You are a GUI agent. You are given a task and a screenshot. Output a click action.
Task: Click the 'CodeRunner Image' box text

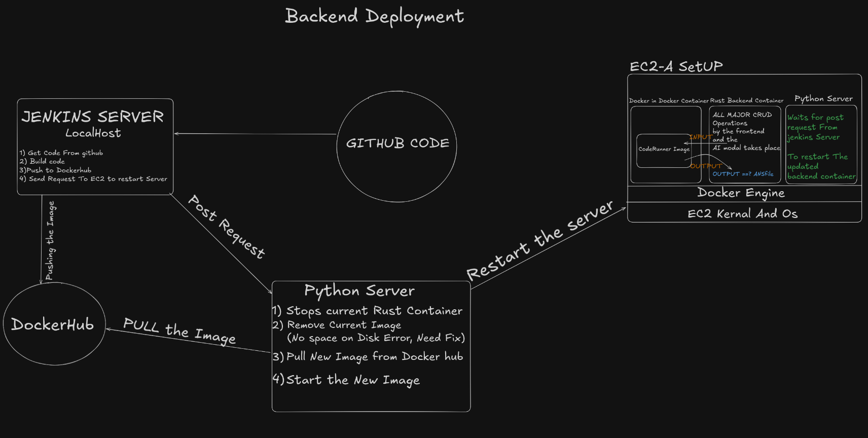pos(664,149)
